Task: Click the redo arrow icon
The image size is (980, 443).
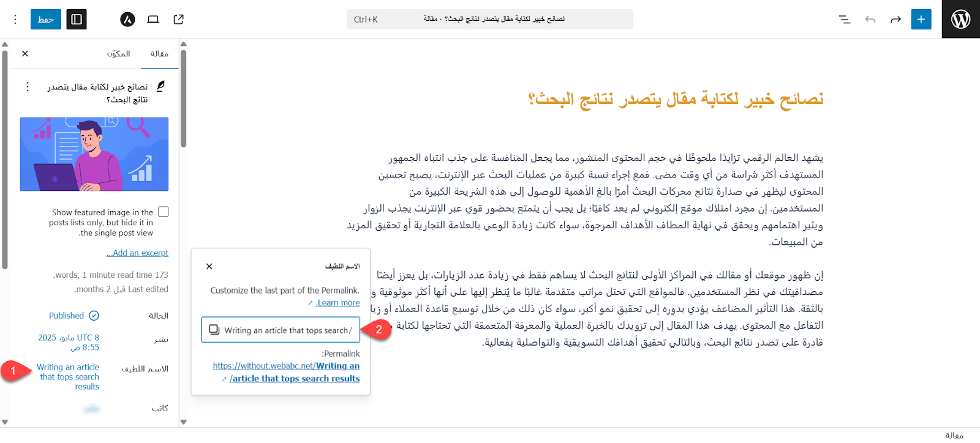Action: click(x=895, y=20)
